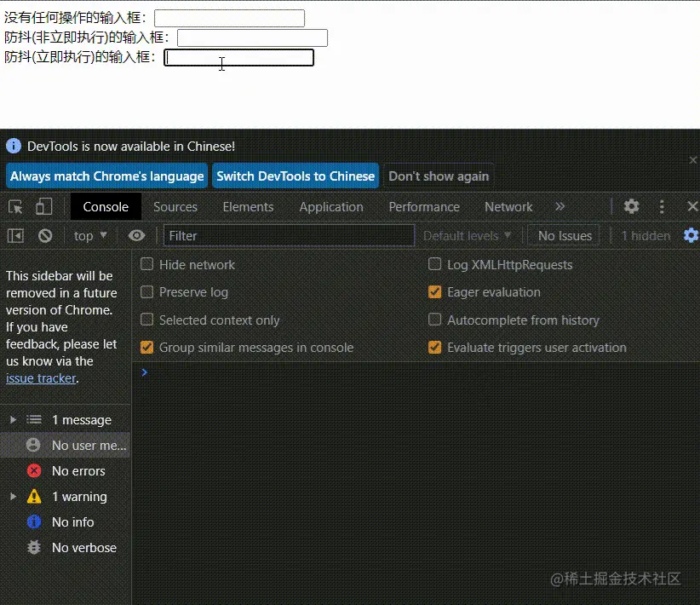Open the top JavaScript context dropdown

pyautogui.click(x=89, y=235)
